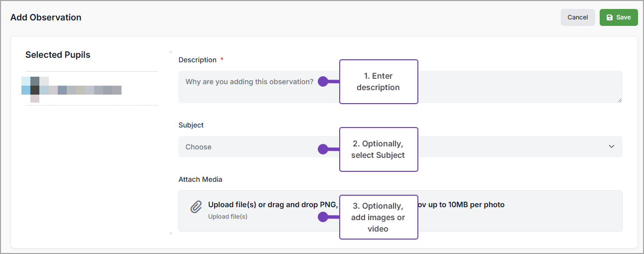Focus the Description text area
The height and width of the screenshot is (254, 644).
tap(249, 87)
